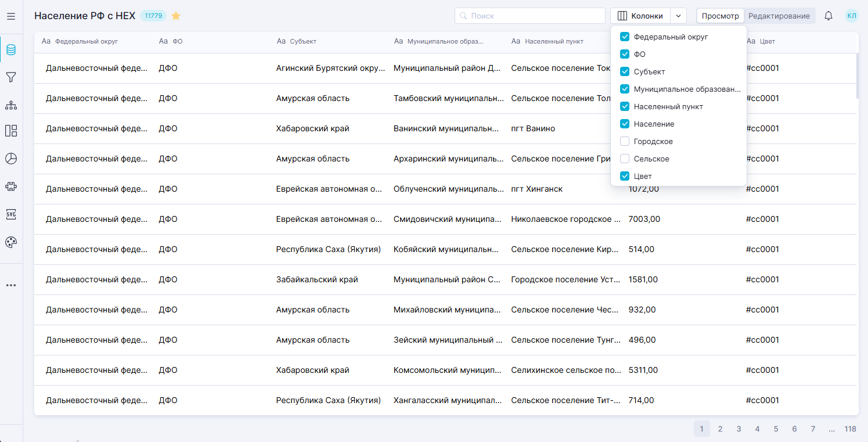The width and height of the screenshot is (868, 442).
Task: Click the hierarchy tree icon
Action: [x=11, y=105]
